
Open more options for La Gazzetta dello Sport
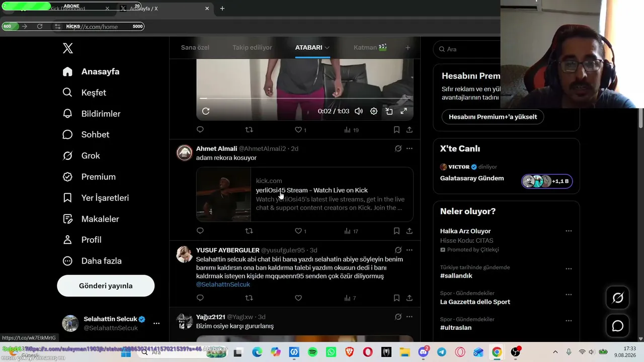[569, 295]
